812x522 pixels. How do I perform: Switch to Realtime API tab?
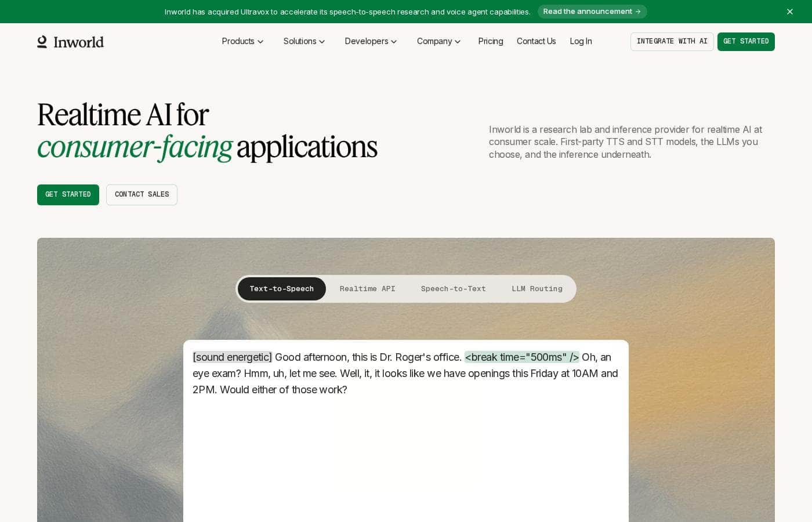(x=368, y=289)
